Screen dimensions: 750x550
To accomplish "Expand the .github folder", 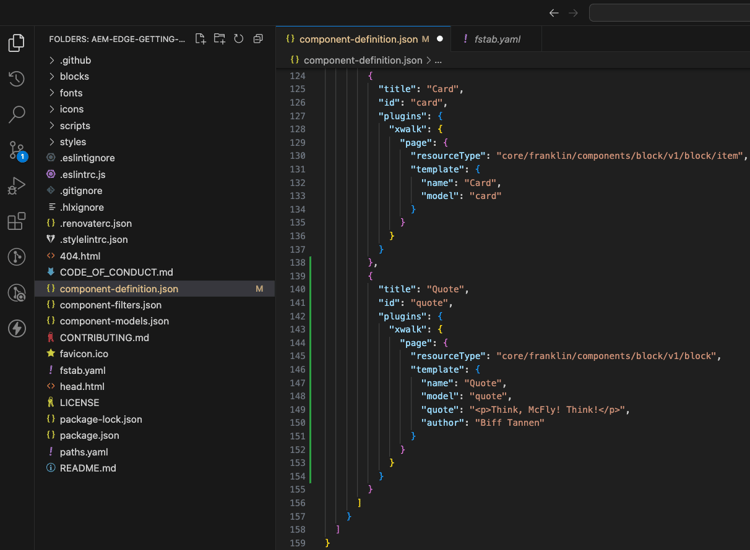I will pos(75,60).
